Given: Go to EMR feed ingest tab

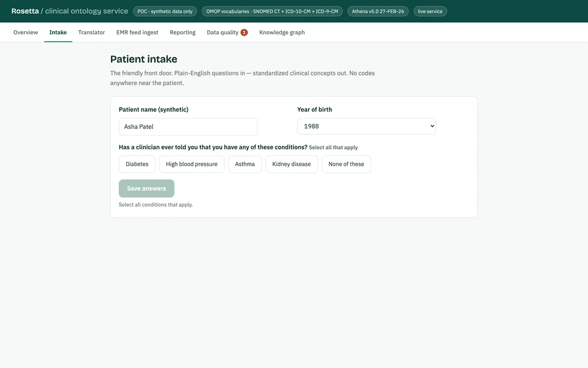Looking at the screenshot, I should pos(137,33).
